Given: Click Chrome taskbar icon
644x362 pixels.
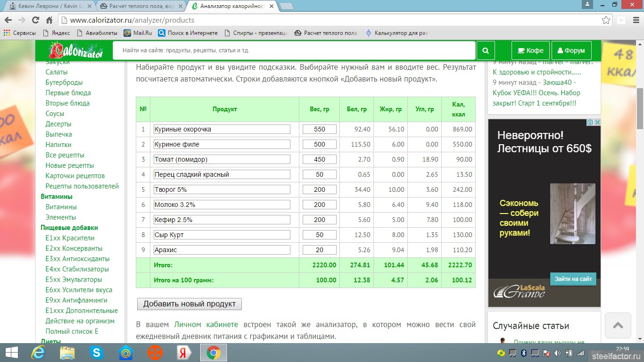Looking at the screenshot, I should 214,353.
